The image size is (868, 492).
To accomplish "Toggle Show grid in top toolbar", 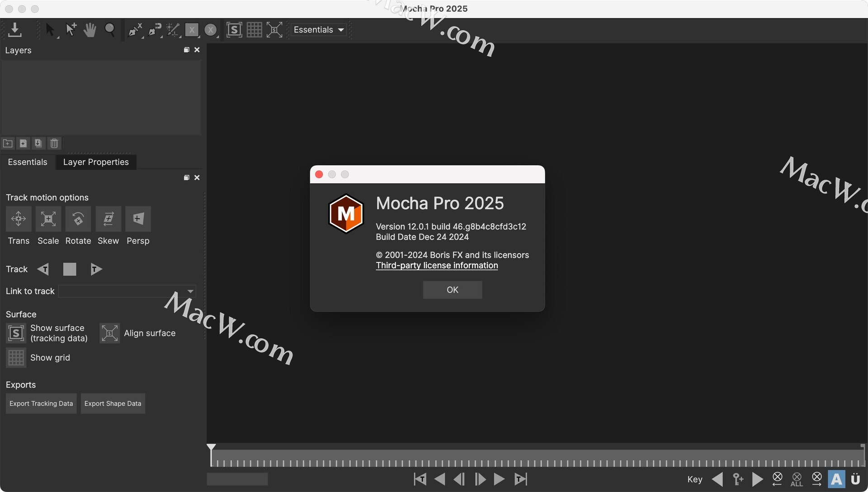I will point(254,30).
